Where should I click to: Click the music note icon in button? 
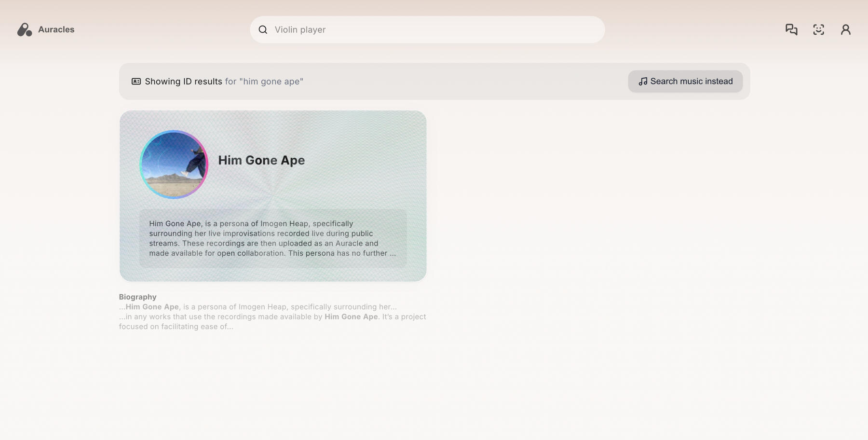643,82
